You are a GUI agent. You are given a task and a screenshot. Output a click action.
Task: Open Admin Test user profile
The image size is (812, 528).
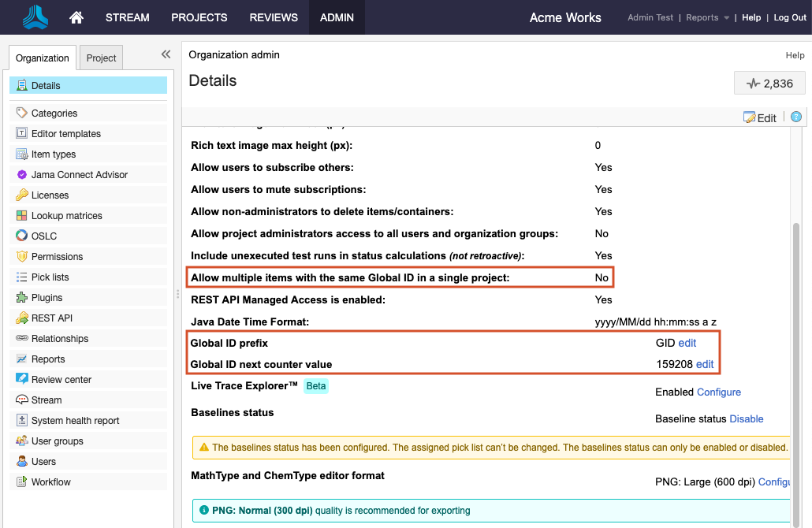(x=650, y=17)
